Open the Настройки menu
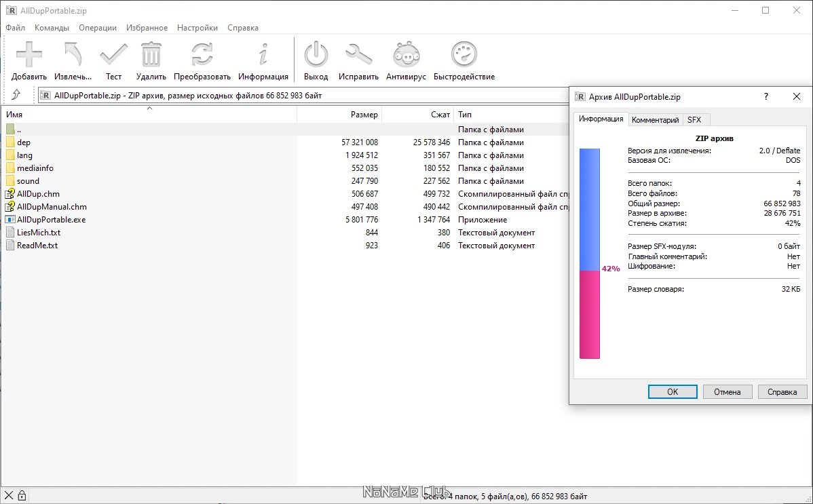This screenshot has height=504, width=813. [197, 28]
